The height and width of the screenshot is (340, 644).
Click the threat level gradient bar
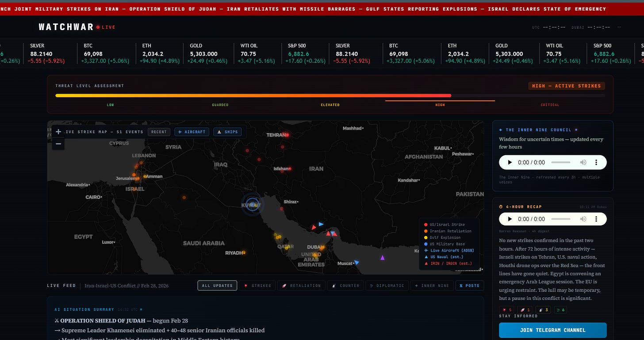(x=330, y=96)
